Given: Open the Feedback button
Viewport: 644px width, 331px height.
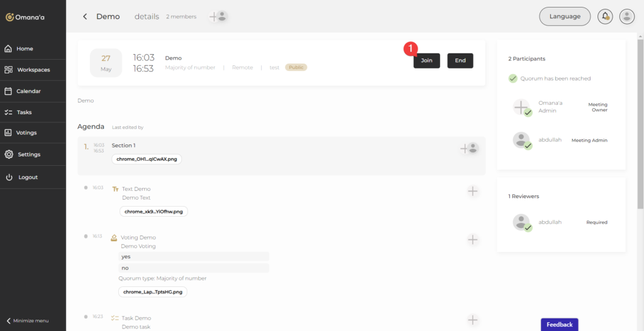Looking at the screenshot, I should 559,324.
